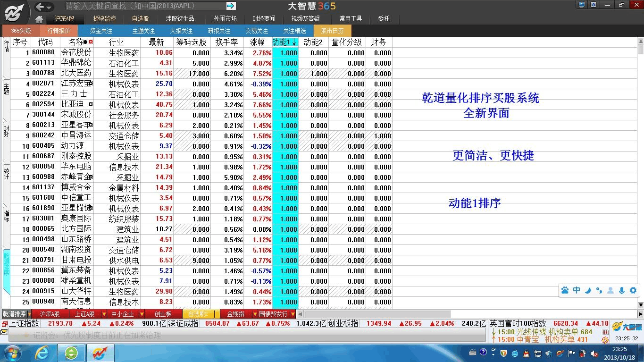Open the 涉股衍生品 menu
644x362 pixels.
(x=180, y=19)
